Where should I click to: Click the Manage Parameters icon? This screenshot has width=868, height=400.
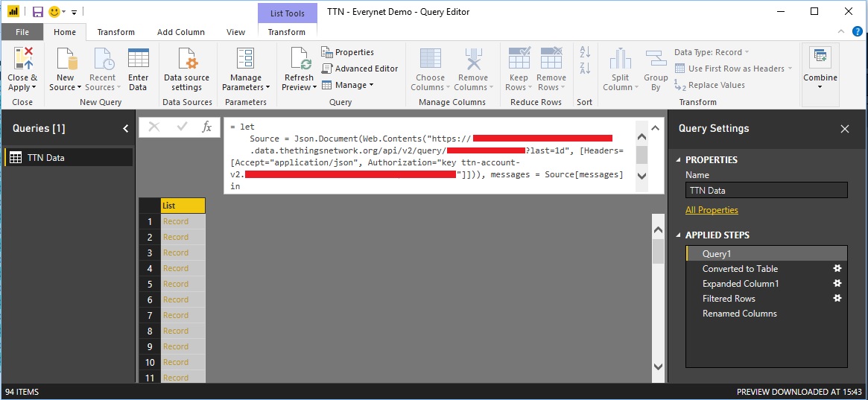(244, 59)
